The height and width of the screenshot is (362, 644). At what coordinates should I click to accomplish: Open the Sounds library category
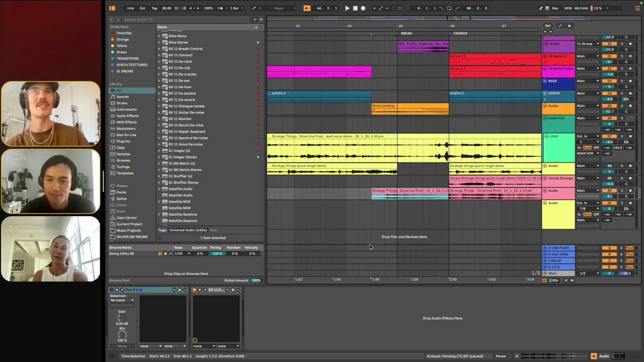(x=123, y=97)
